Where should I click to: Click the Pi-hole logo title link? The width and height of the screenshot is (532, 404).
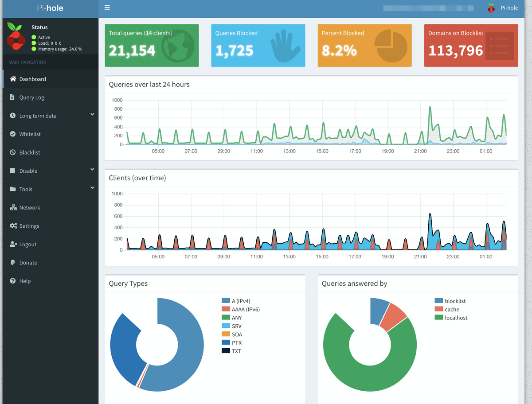[51, 8]
